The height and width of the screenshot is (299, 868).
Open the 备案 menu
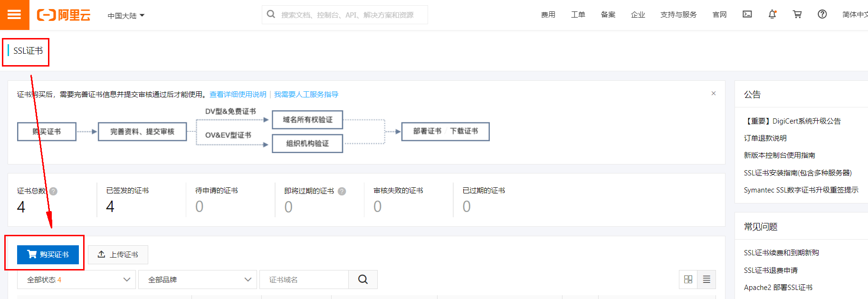608,15
